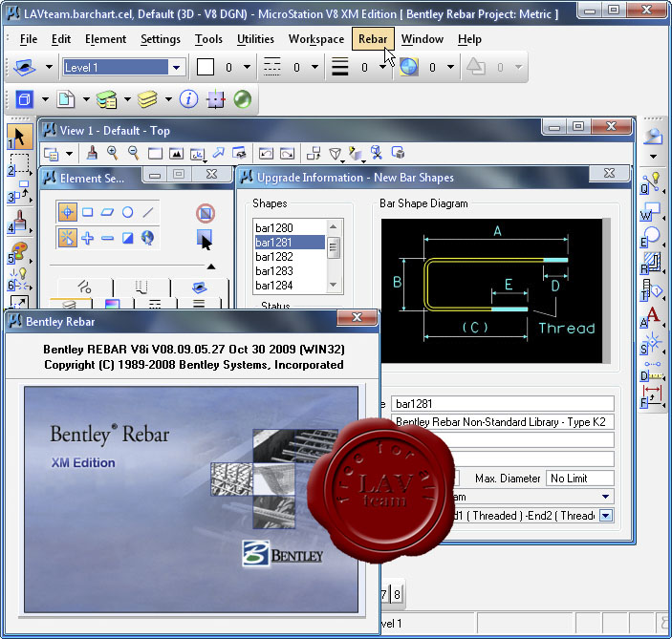Screen dimensions: 672x639
Task: Click View Previous icon in View 1
Action: 266,154
